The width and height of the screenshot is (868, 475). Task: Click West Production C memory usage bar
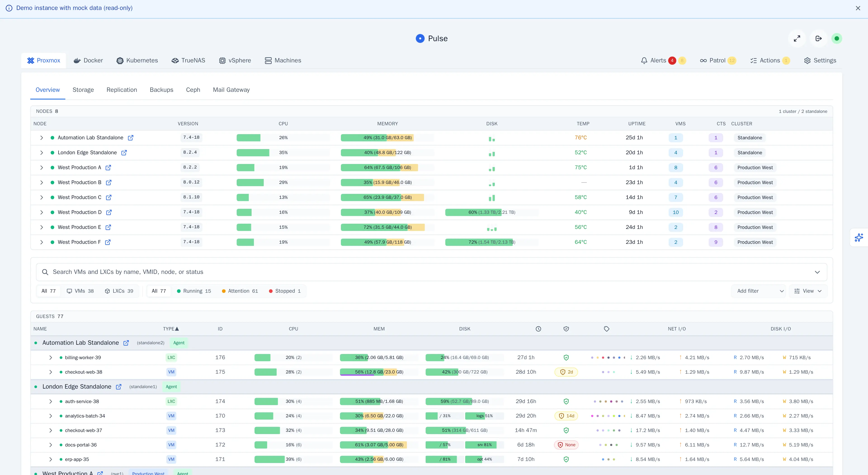point(387,197)
